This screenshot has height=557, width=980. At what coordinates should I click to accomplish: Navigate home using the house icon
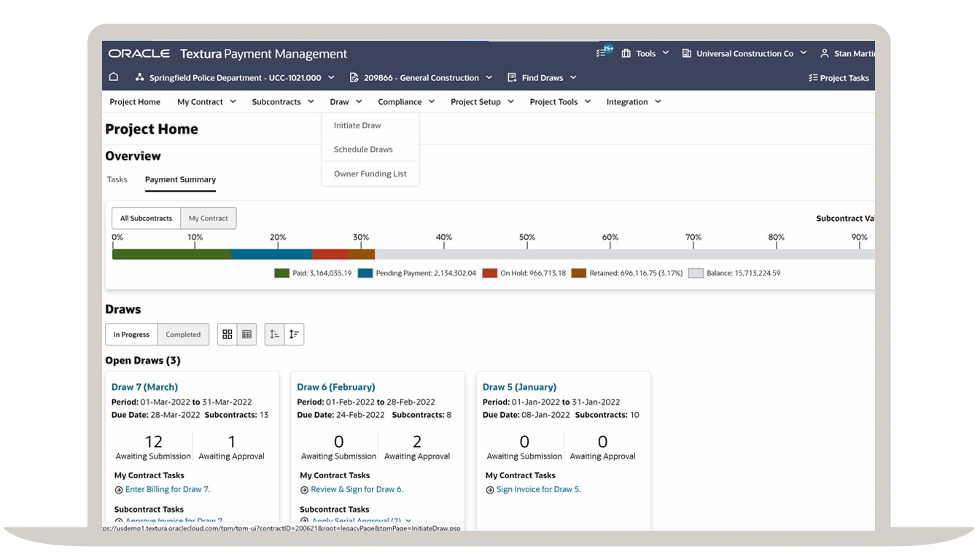click(x=113, y=76)
